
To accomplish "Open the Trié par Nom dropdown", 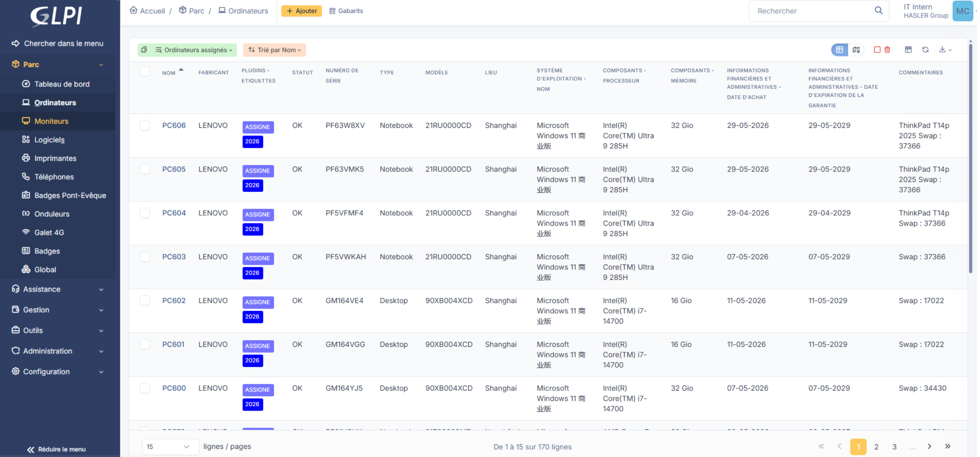I will (x=274, y=50).
